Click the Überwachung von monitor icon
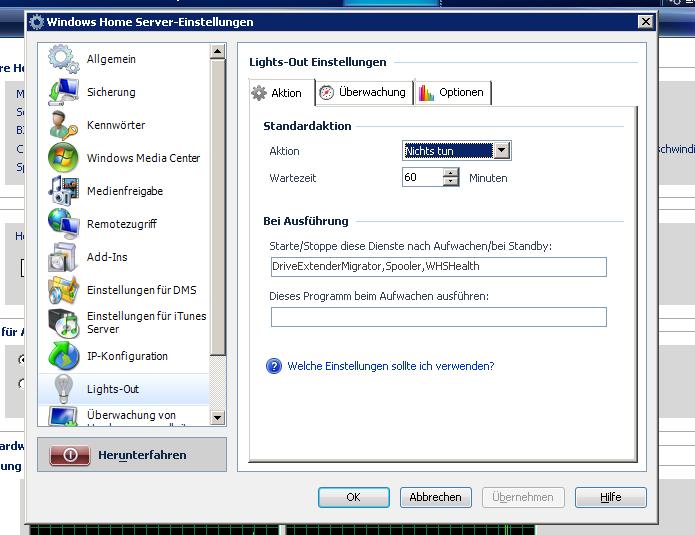Image resolution: width=695 pixels, height=535 pixels. [63, 417]
